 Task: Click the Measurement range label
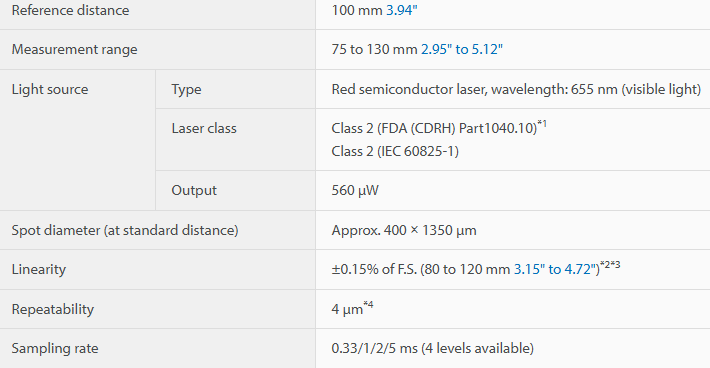point(74,49)
